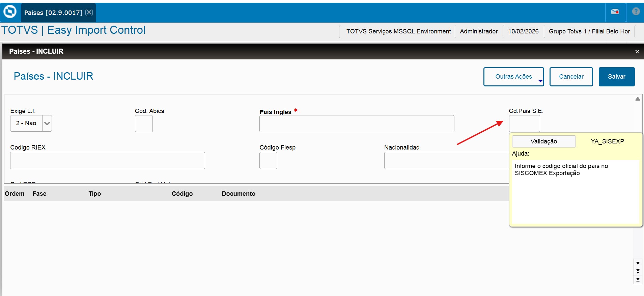
Task: Click the Administrador user label
Action: point(479,31)
